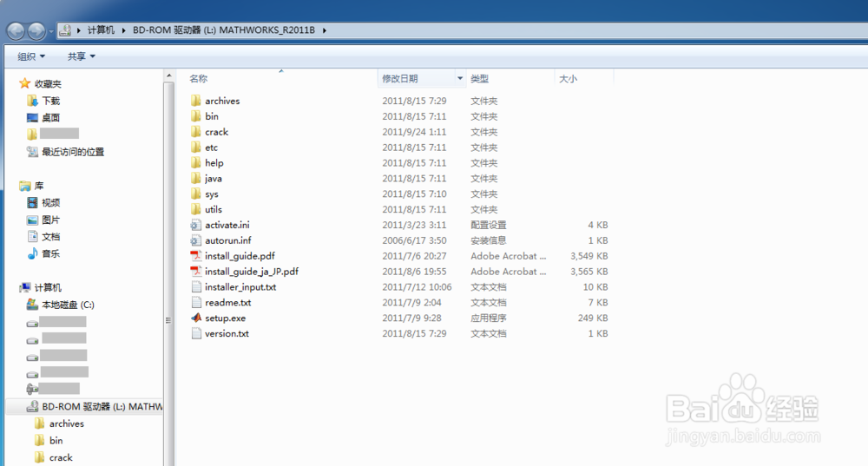This screenshot has width=868, height=466.
Task: Open the 文档 library
Action: click(x=51, y=237)
